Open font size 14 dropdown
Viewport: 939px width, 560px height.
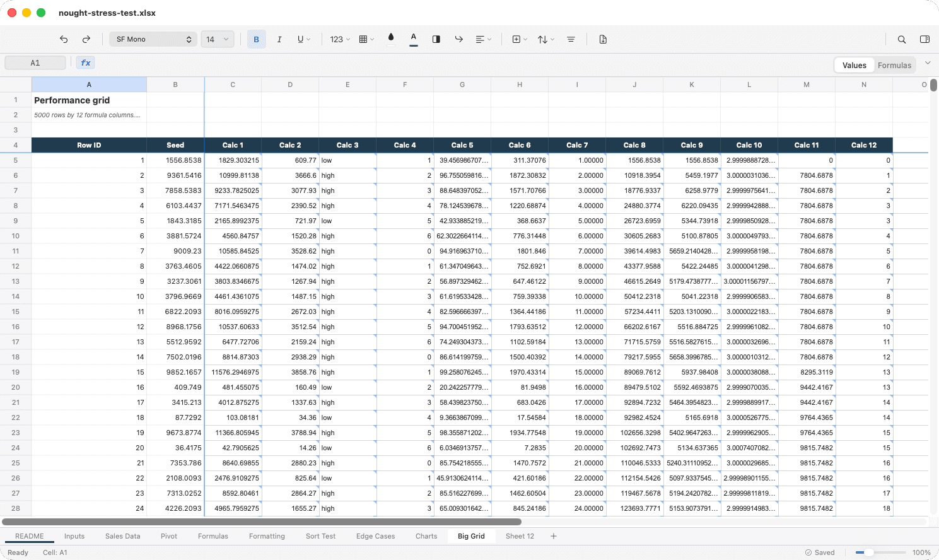218,39
